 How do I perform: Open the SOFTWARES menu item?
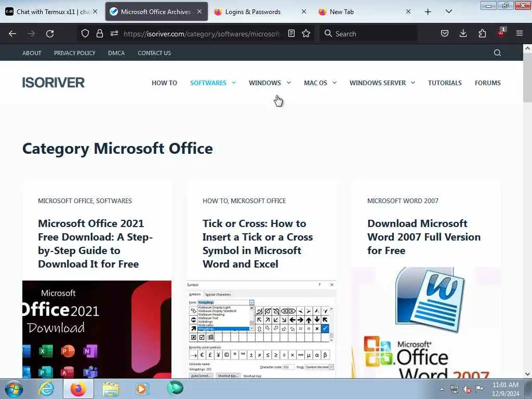[208, 83]
